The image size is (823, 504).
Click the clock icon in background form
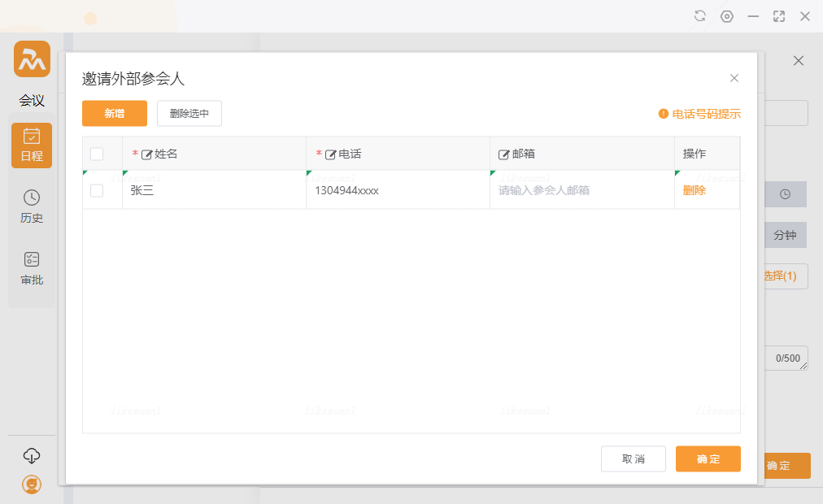[x=785, y=194]
